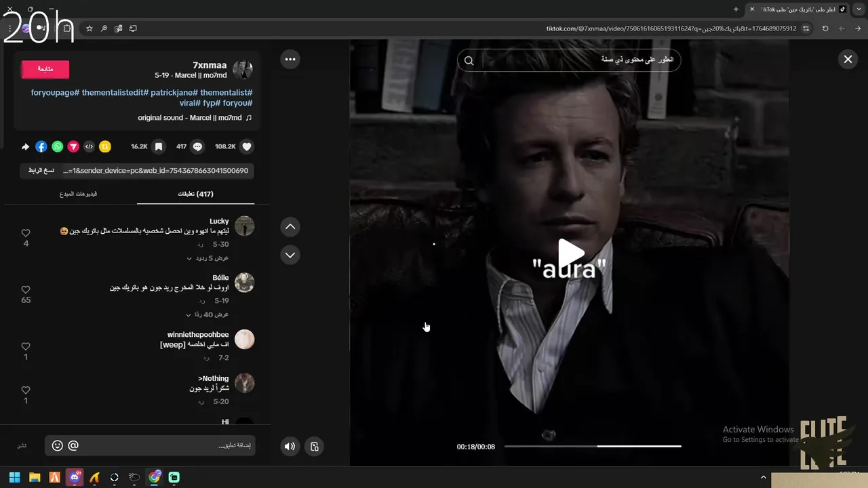The image size is (868, 488).
Task: Reply to >Nothing's comment
Action: [201, 401]
